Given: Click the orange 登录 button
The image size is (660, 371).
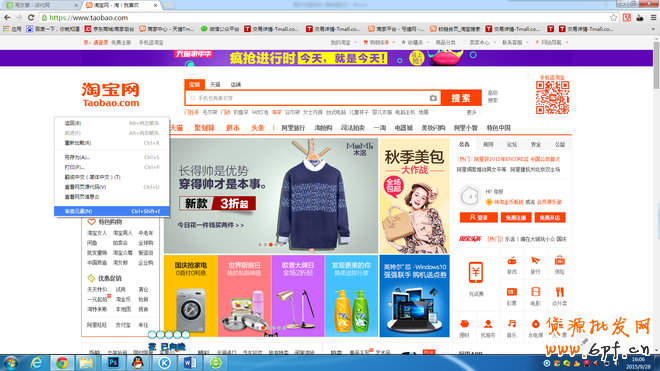Looking at the screenshot, I should [x=479, y=217].
